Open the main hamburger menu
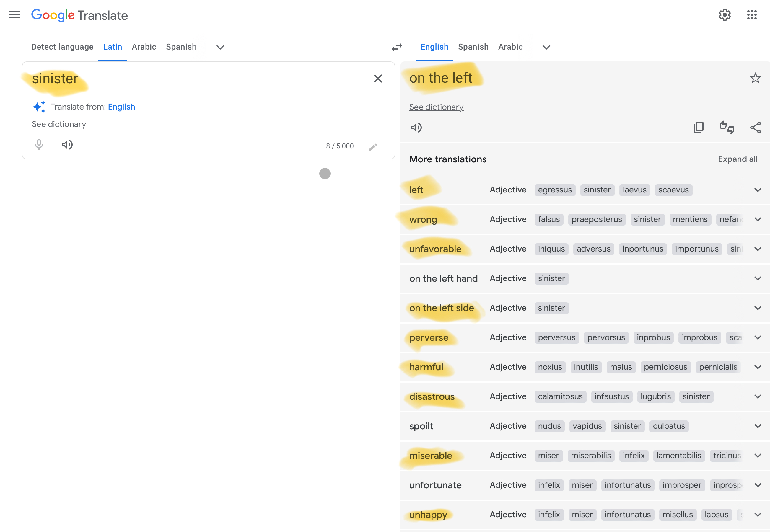The width and height of the screenshot is (770, 532). click(x=15, y=15)
